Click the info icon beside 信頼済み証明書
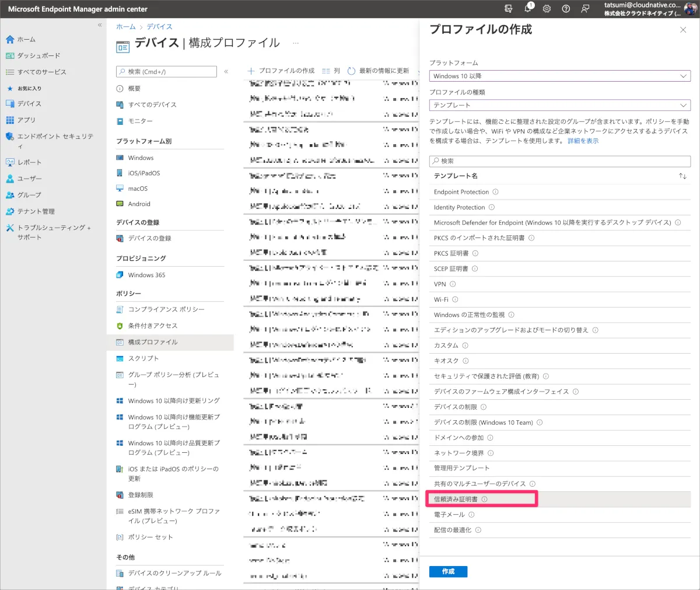 484,500
